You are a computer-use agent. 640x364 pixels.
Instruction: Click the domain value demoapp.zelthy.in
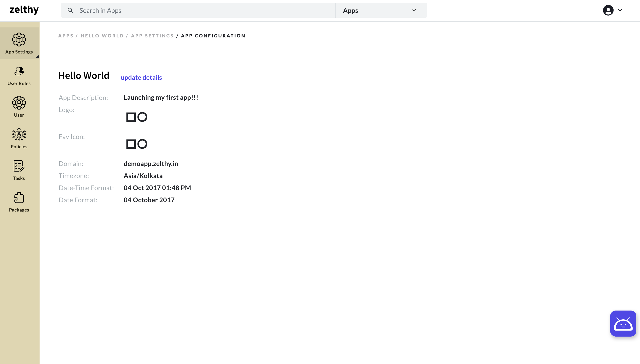(x=151, y=163)
